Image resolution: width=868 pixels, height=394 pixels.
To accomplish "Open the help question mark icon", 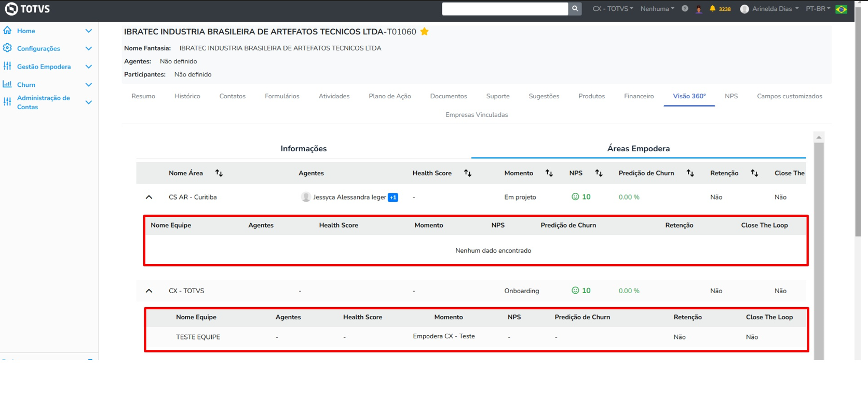I will [x=685, y=9].
